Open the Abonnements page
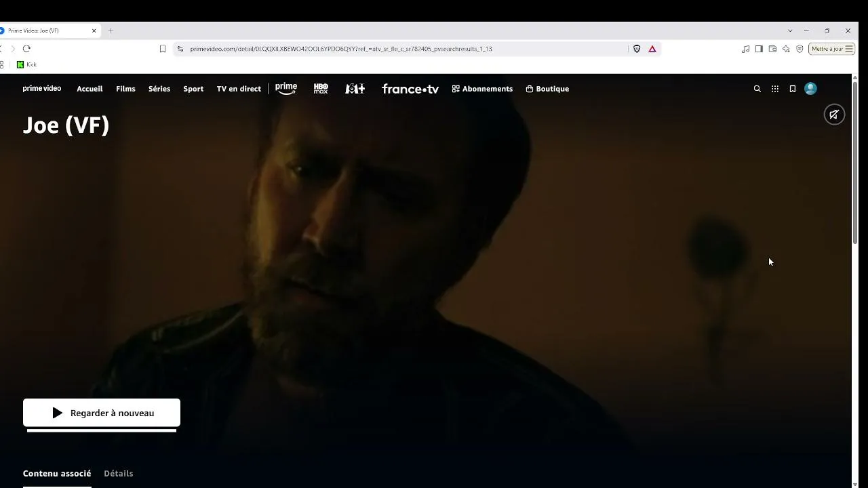Screen dimensions: 868x488 tap(482, 89)
